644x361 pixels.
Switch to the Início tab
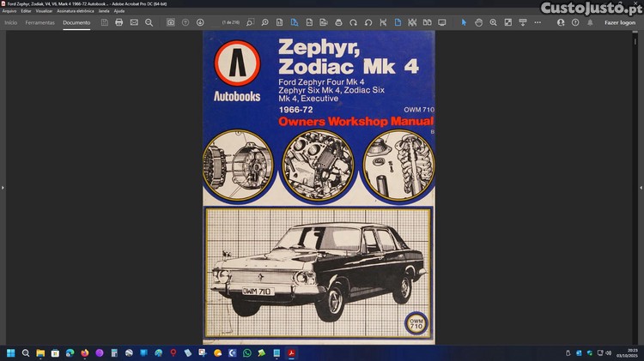(10, 22)
